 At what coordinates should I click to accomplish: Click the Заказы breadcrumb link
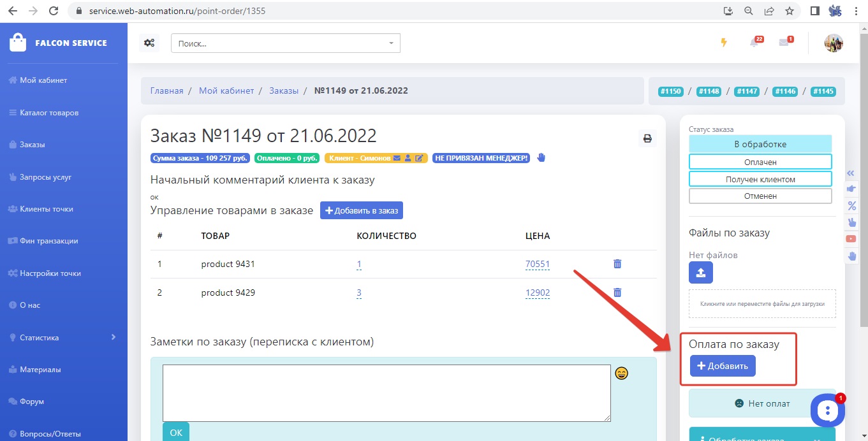coord(284,90)
